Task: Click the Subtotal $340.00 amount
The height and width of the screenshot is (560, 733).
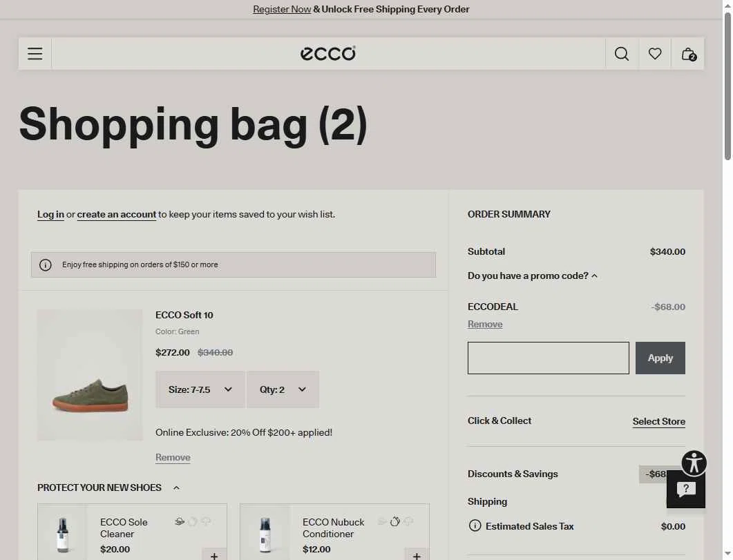Action: 667,252
